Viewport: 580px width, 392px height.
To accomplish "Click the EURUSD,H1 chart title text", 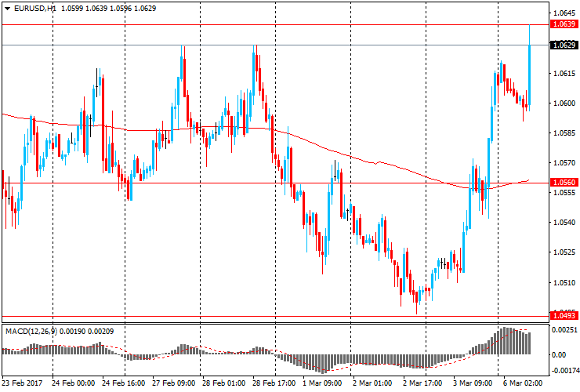I will coord(34,8).
